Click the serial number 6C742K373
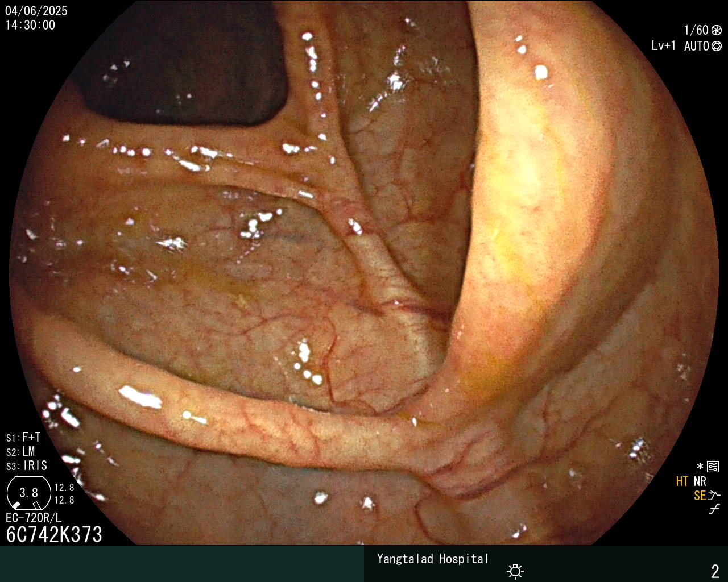 [x=54, y=534]
